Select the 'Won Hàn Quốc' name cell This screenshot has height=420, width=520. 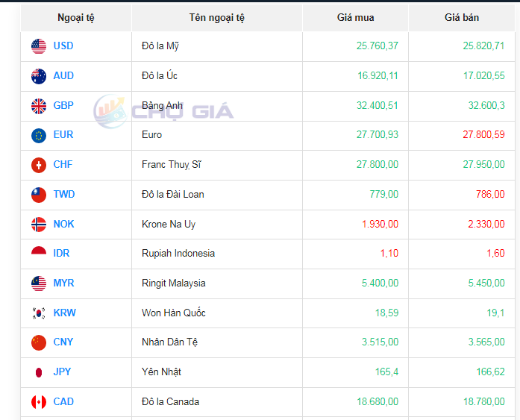tap(217, 313)
